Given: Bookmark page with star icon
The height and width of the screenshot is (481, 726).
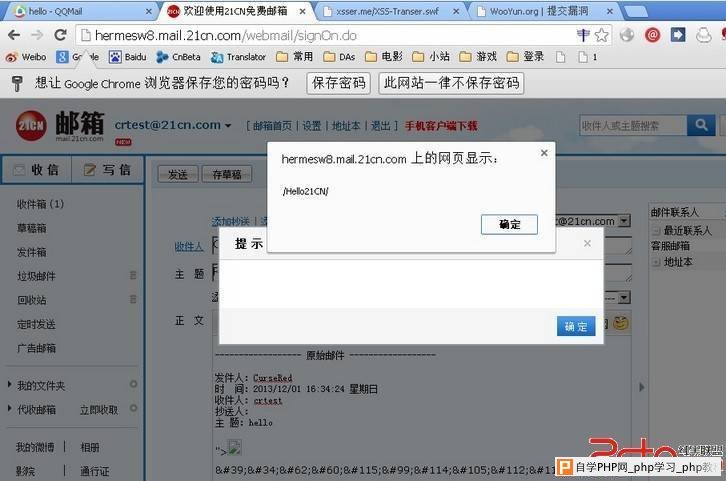Looking at the screenshot, I should coord(601,35).
